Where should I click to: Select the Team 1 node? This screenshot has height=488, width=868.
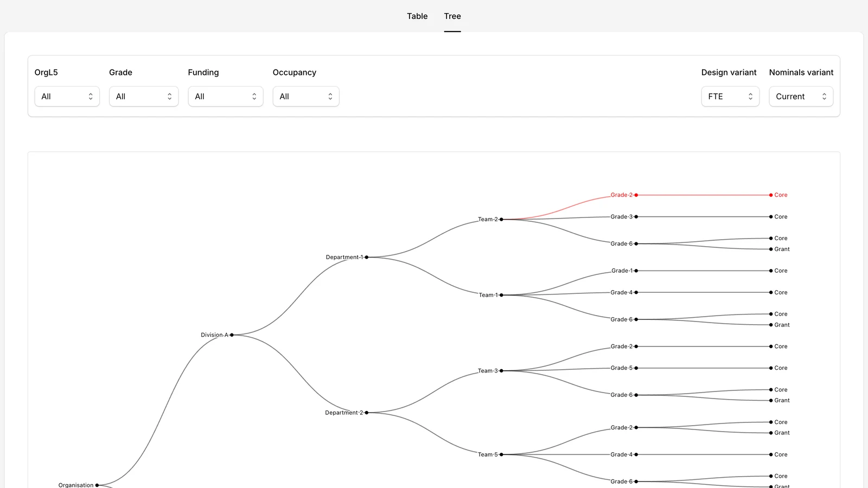pos(501,295)
